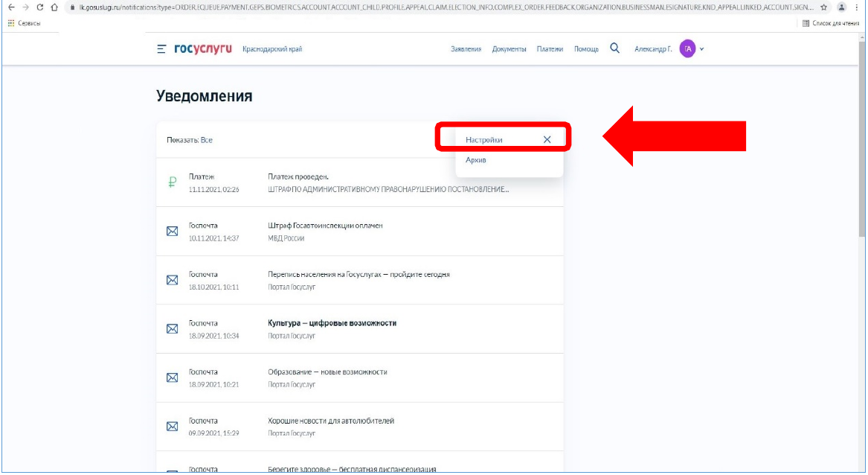
Task: Open notification Берегите здоровье — бесплатная диспансеризация
Action: point(360,463)
